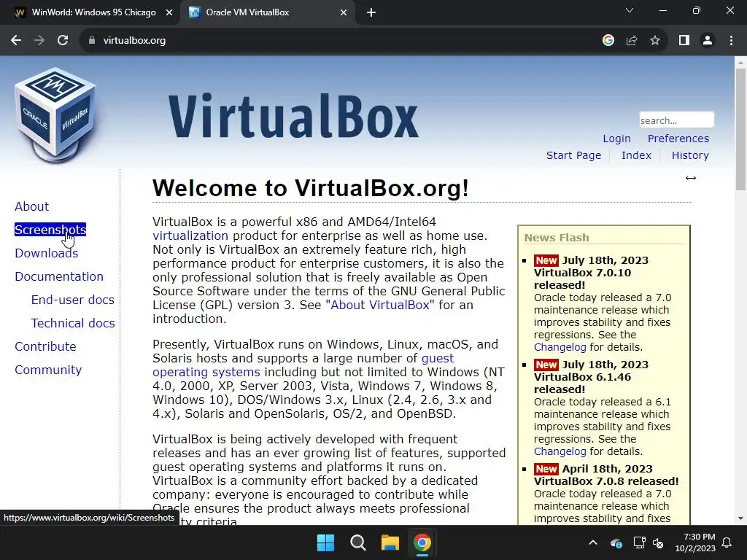Follow the virtualization link

(190, 236)
